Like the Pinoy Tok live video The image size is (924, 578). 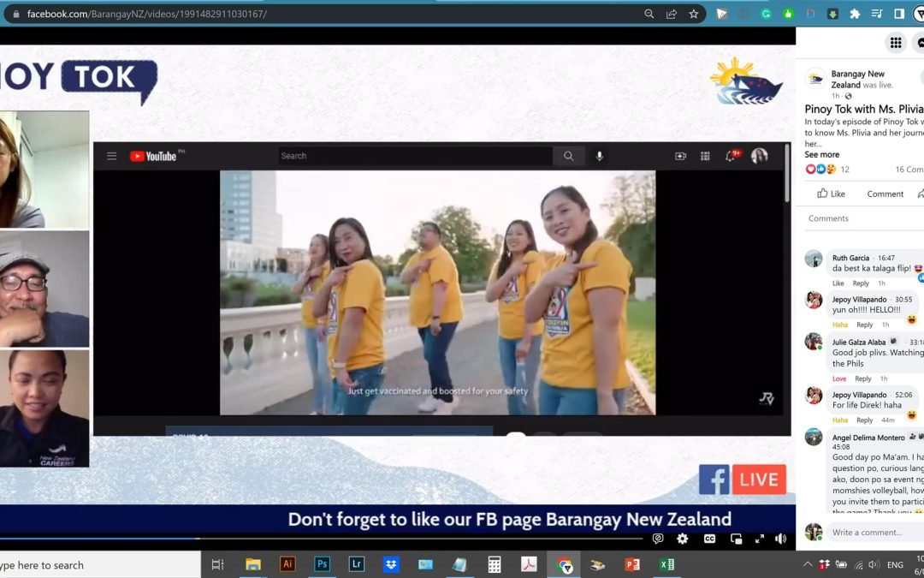point(830,194)
